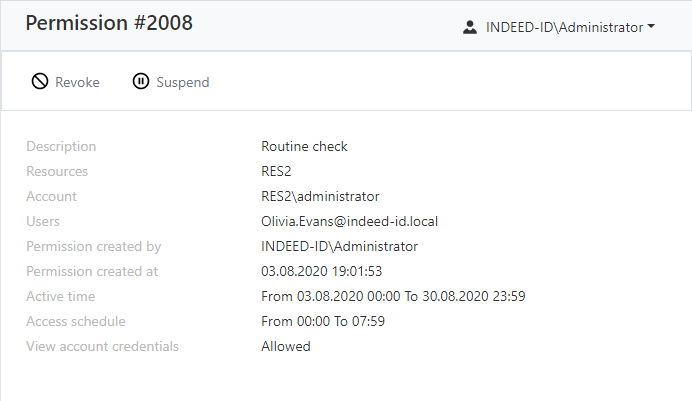Click the Revoke circle-slash icon
This screenshot has width=692, height=401.
(40, 82)
